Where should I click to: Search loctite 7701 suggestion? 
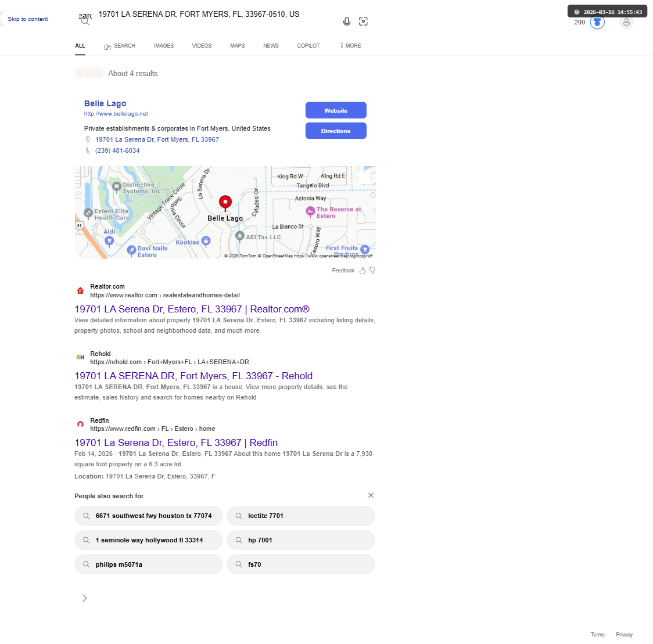(301, 516)
